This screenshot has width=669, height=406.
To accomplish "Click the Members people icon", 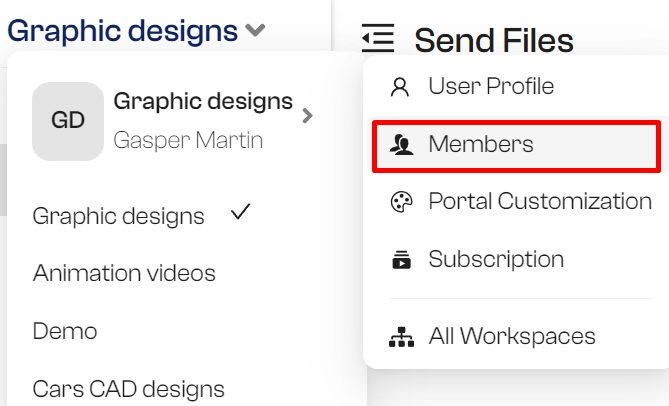I will [401, 144].
